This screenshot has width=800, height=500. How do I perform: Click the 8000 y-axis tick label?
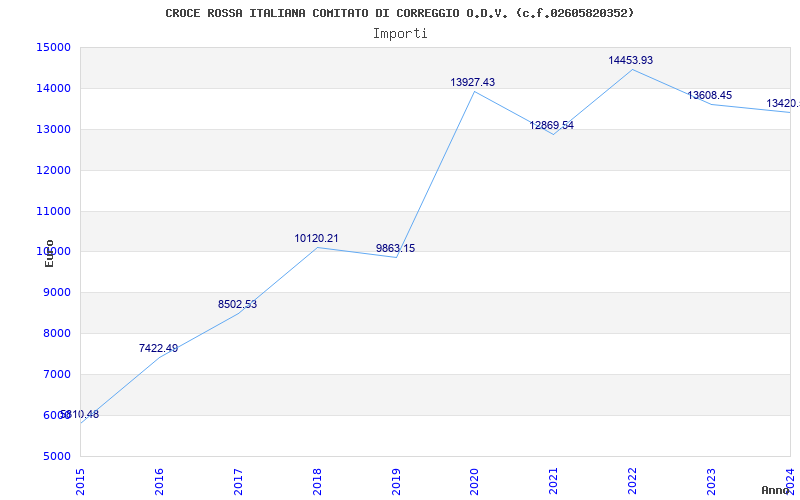point(56,334)
